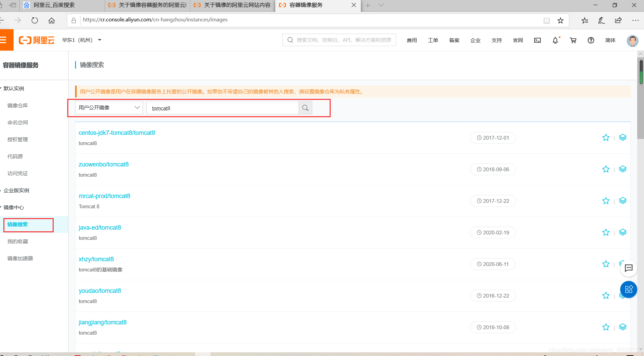Open the floating chat feedback button

click(629, 268)
